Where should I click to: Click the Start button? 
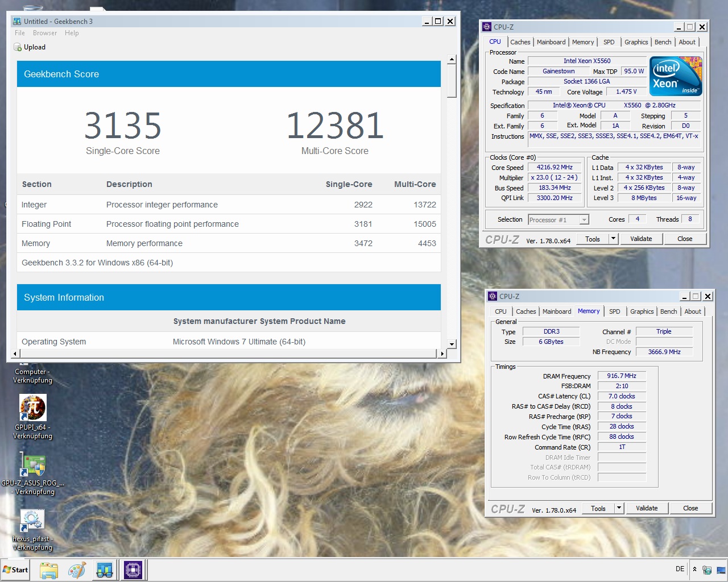coord(15,569)
